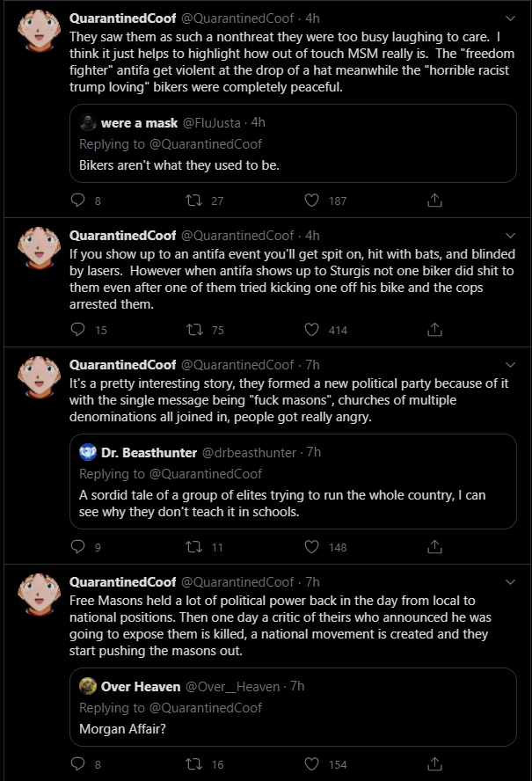The image size is (532, 781).
Task: Reply to the Free Masons tweet with 8 comments
Action: [x=78, y=763]
